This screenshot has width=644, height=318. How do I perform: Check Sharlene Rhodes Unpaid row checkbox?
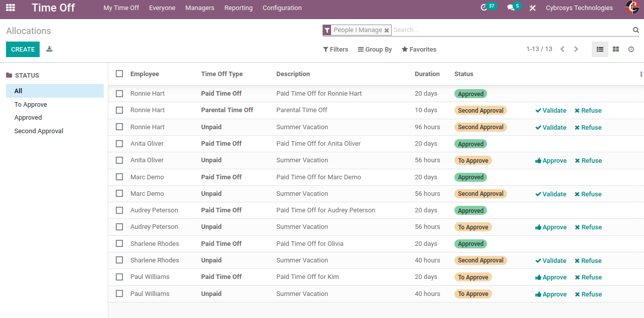tap(119, 260)
